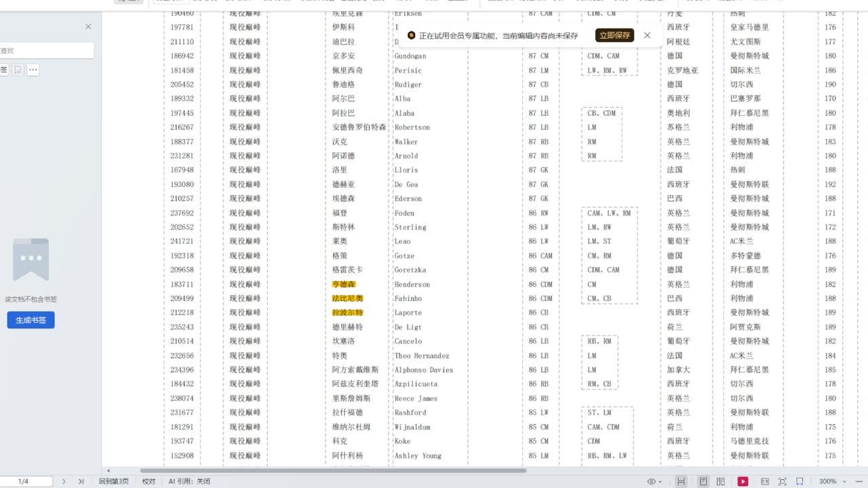Click the name Rashford
This screenshot has width=868, height=488.
pos(410,413)
